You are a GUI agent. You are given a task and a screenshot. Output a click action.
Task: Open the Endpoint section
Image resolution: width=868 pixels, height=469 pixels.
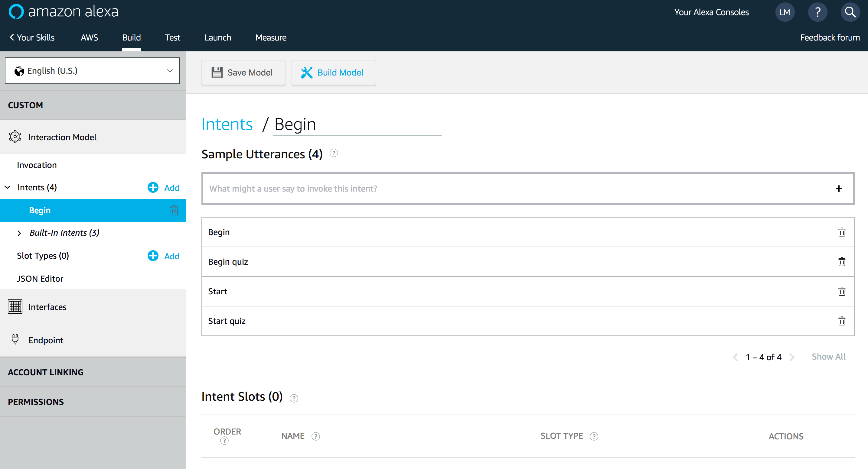point(93,340)
